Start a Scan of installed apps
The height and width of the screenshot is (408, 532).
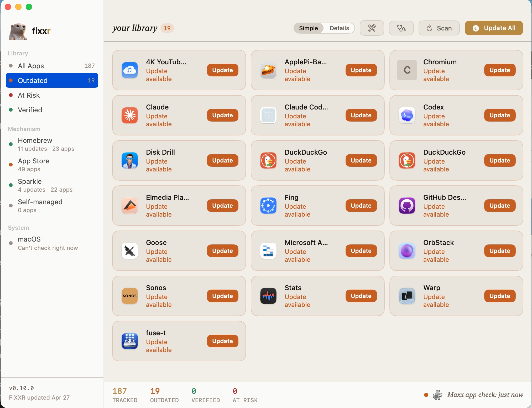click(439, 28)
